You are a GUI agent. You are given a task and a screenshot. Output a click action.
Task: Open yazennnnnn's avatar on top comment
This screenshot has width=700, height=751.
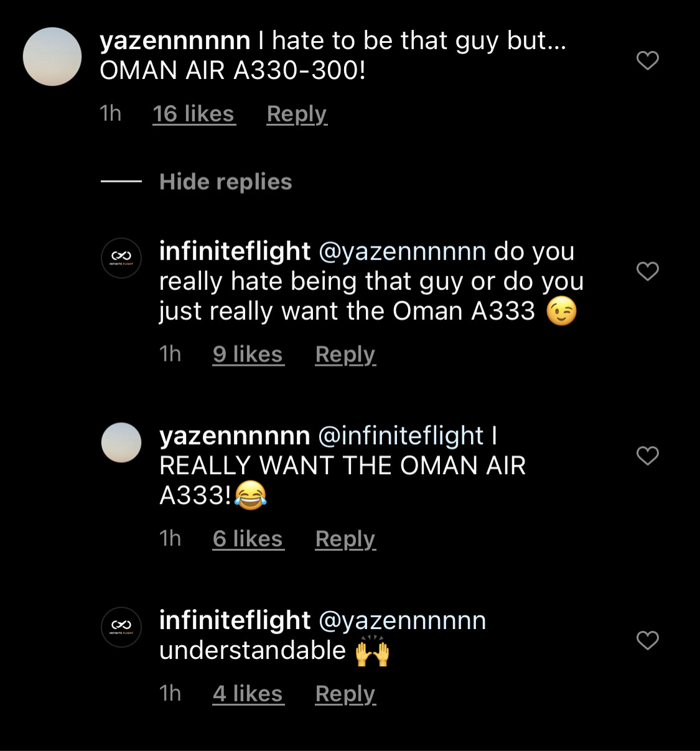pos(52,57)
